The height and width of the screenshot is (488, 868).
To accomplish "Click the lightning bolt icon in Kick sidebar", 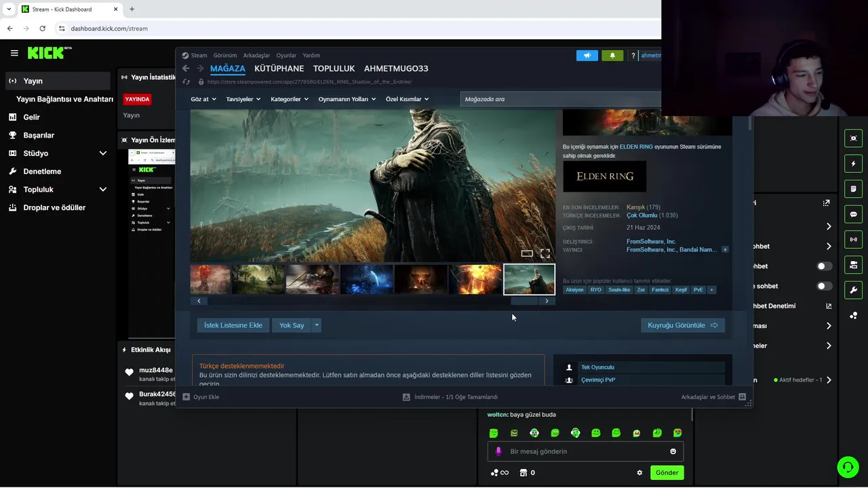I will [853, 164].
